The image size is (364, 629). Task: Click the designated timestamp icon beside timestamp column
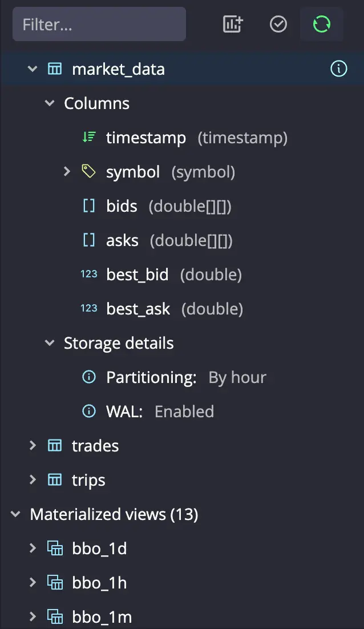click(x=88, y=137)
